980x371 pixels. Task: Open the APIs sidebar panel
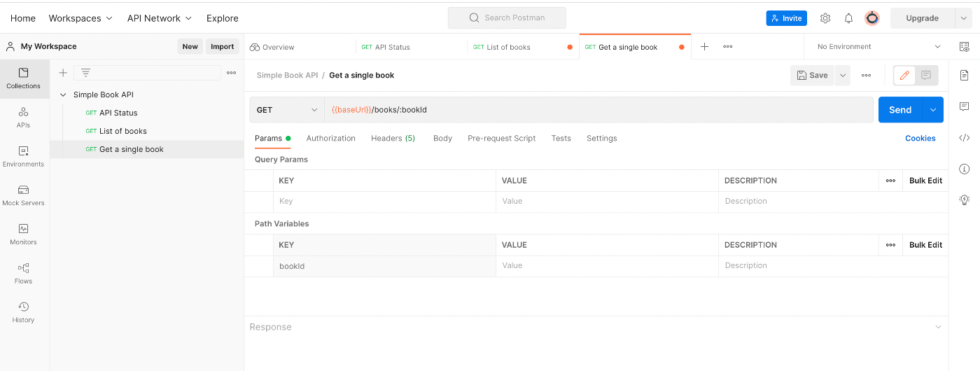(x=24, y=118)
